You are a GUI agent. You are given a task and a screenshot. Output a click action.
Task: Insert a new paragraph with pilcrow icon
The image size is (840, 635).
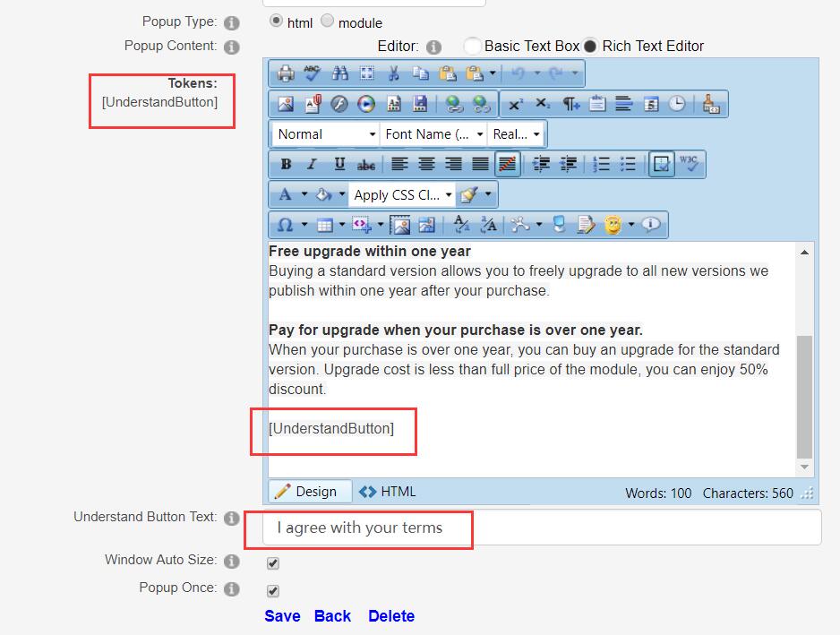[x=570, y=104]
